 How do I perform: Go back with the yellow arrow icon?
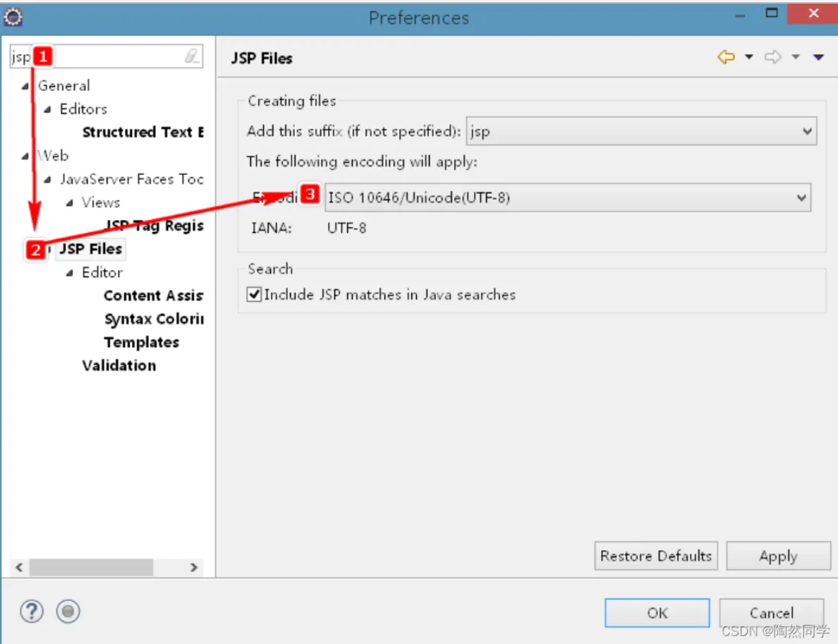tap(726, 56)
